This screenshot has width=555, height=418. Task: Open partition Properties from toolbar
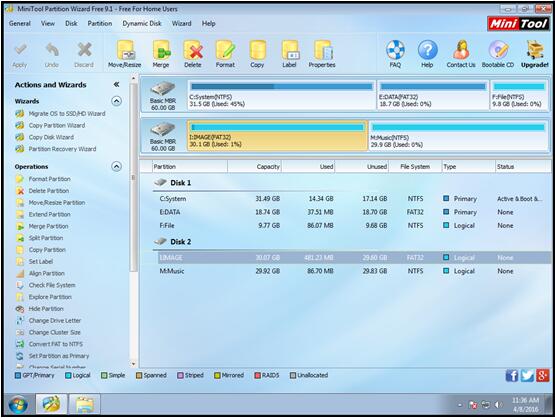click(x=322, y=54)
